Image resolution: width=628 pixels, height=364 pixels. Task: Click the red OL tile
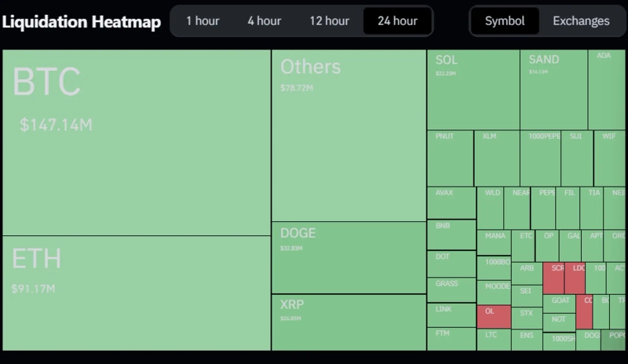point(494,317)
